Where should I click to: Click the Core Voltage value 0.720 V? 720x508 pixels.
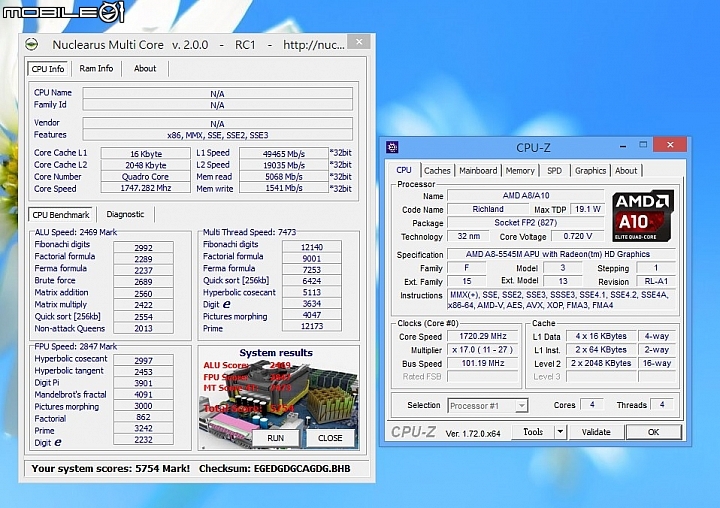pyautogui.click(x=578, y=236)
